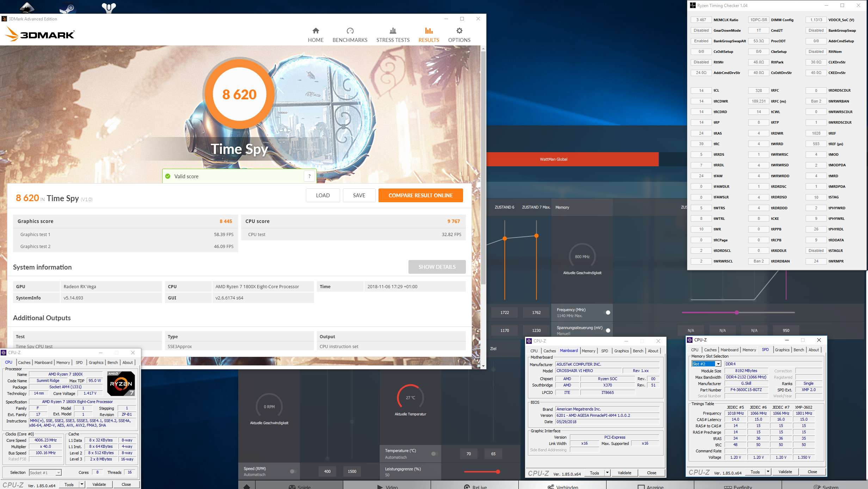This screenshot has width=868, height=489.
Task: Open the 3DMark HOME section
Action: pos(315,35)
